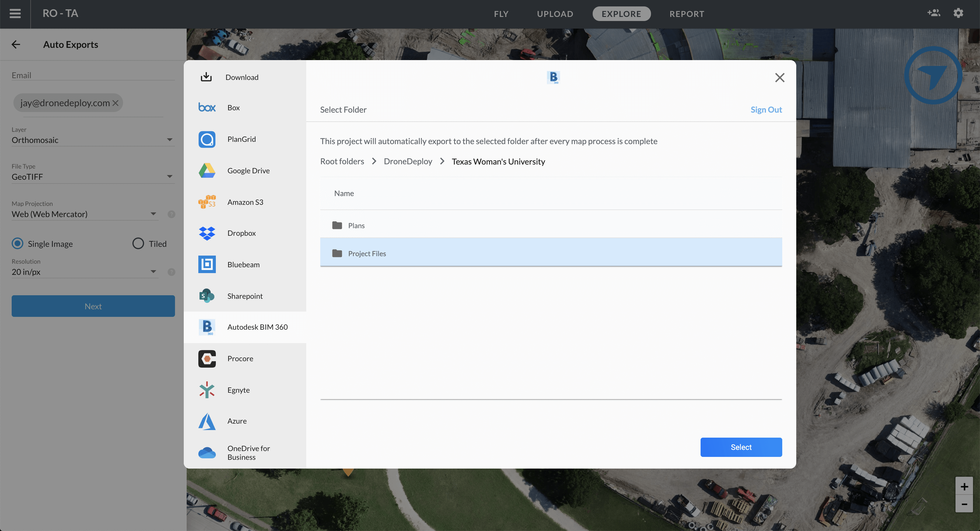Zoom in on the map
Image resolution: width=980 pixels, height=531 pixels.
coord(964,486)
